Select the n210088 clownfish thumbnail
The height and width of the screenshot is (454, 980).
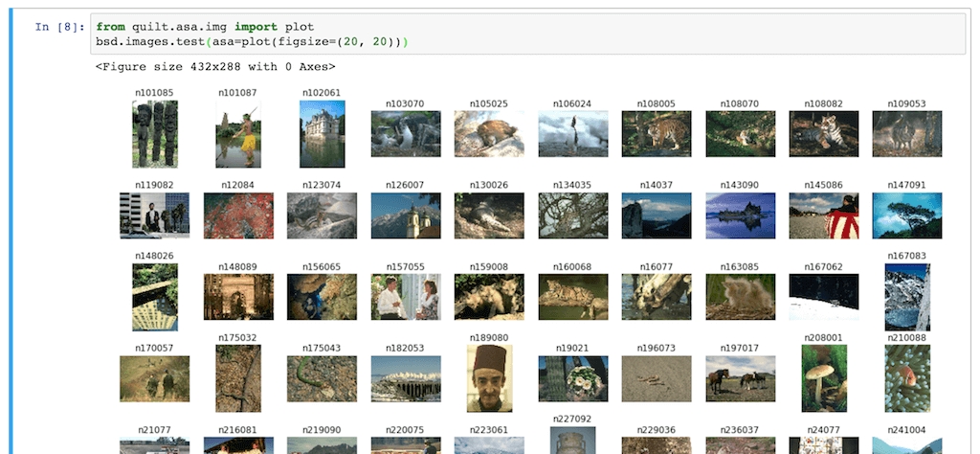coord(906,378)
